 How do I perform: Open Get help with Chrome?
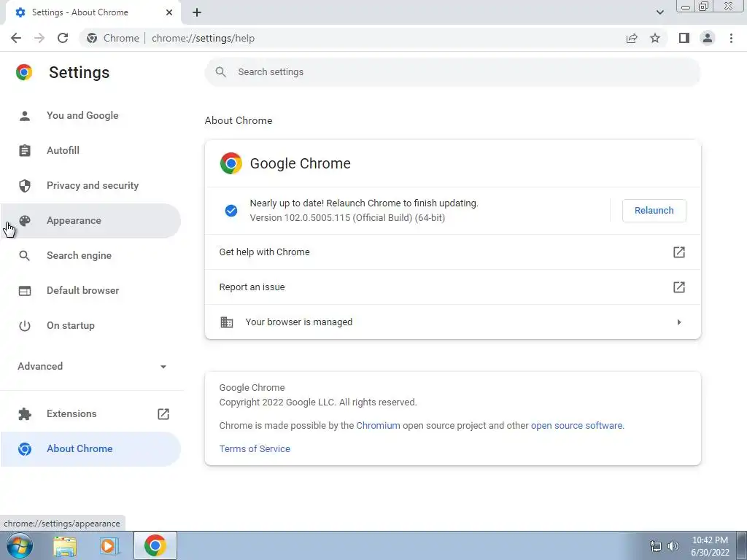[452, 252]
